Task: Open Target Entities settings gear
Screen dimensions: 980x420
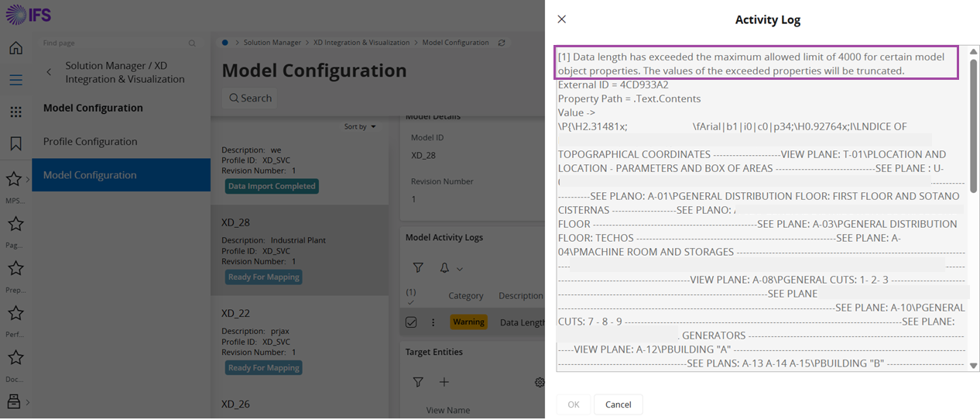Action: click(x=540, y=382)
